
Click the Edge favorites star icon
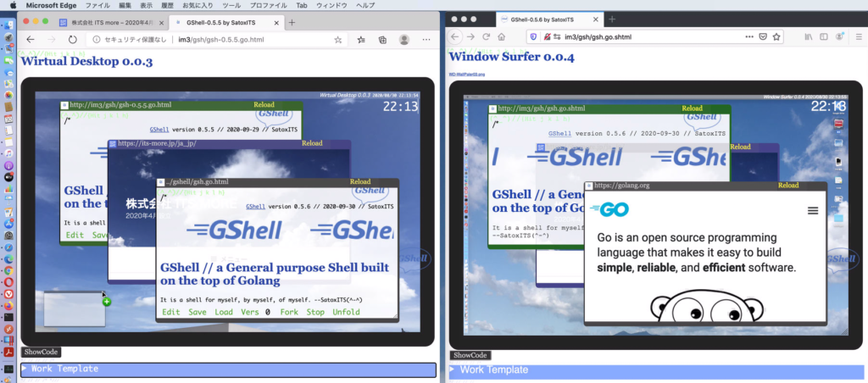point(338,39)
